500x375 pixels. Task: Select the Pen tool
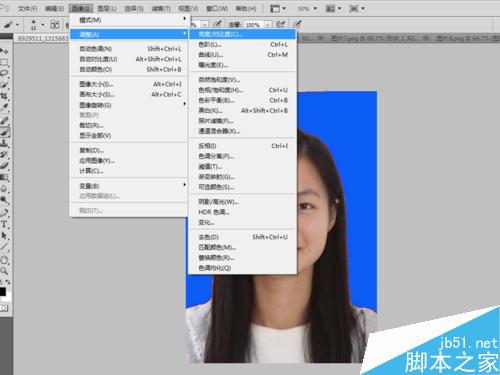4,212
